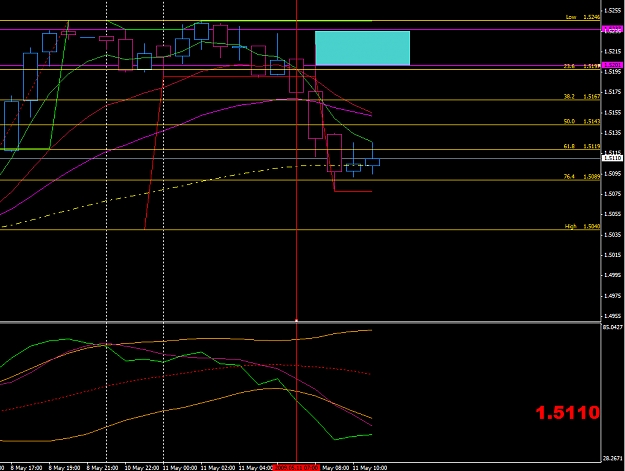Click the 1.4995 price scale value
This screenshot has width=625, height=471.
coord(613,275)
